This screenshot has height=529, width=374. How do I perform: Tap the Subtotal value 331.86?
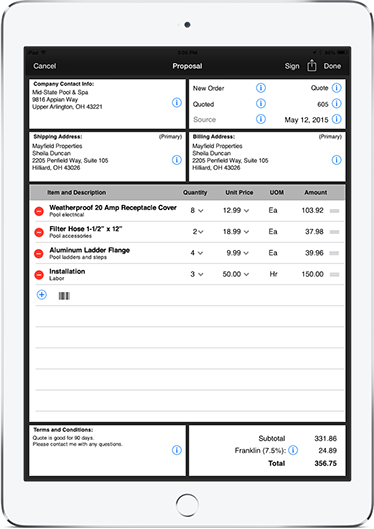point(325,438)
